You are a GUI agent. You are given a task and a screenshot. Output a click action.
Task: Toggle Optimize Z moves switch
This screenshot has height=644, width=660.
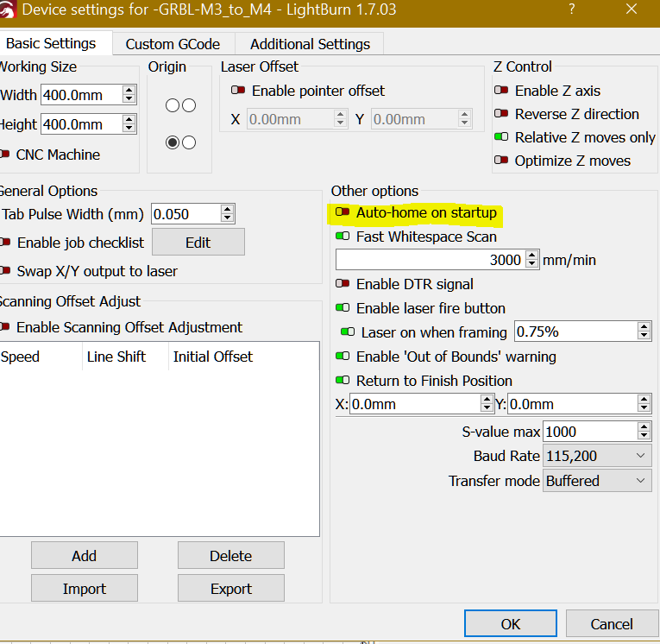pyautogui.click(x=501, y=160)
